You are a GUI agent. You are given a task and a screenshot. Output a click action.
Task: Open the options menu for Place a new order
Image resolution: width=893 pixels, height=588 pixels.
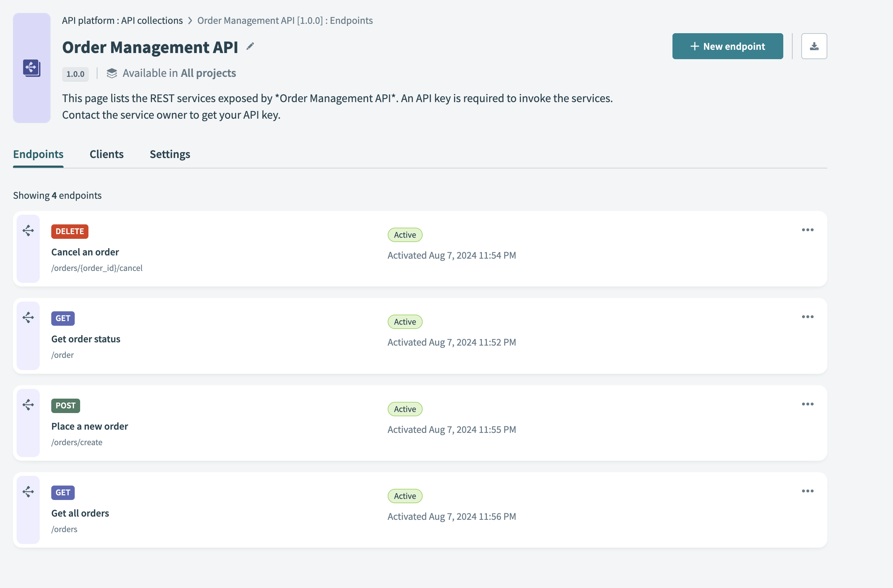point(807,404)
